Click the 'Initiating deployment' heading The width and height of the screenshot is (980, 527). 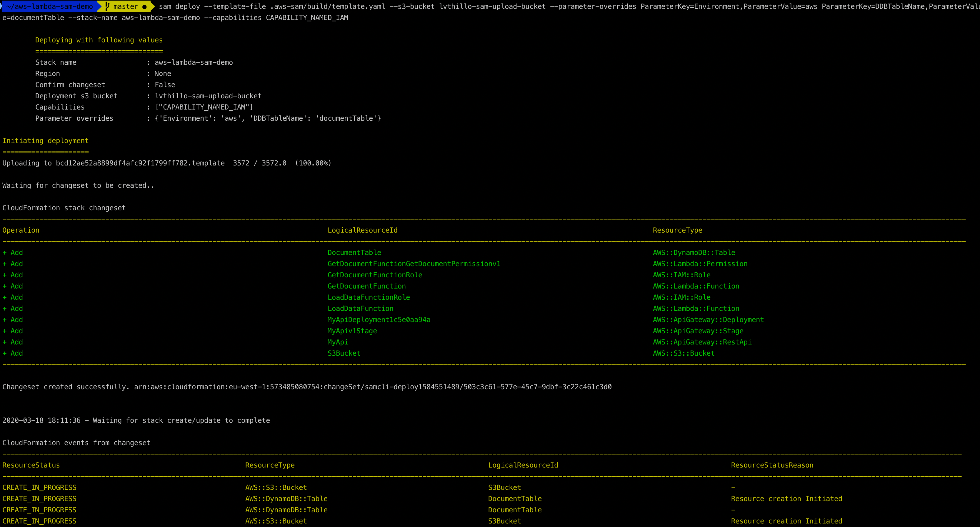click(45, 141)
